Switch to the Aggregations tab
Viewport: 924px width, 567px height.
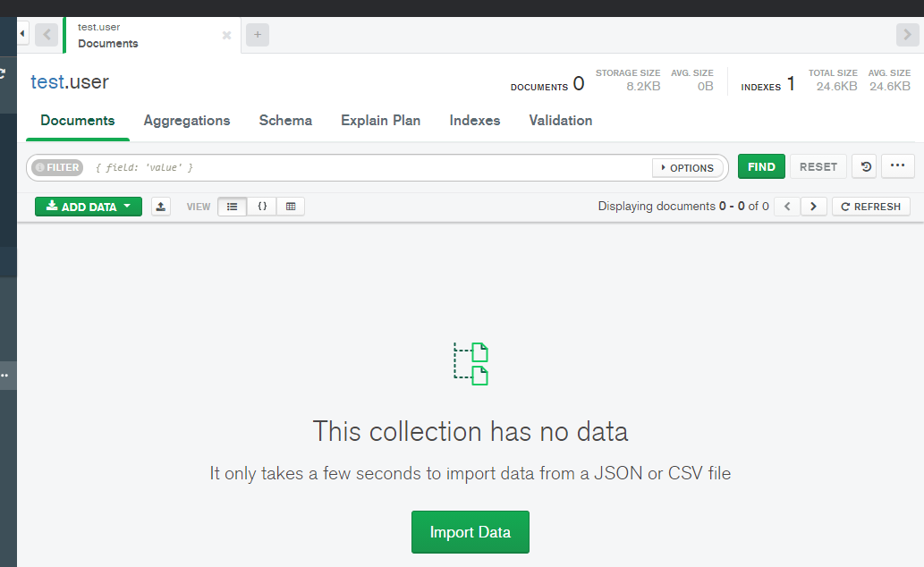[187, 121]
